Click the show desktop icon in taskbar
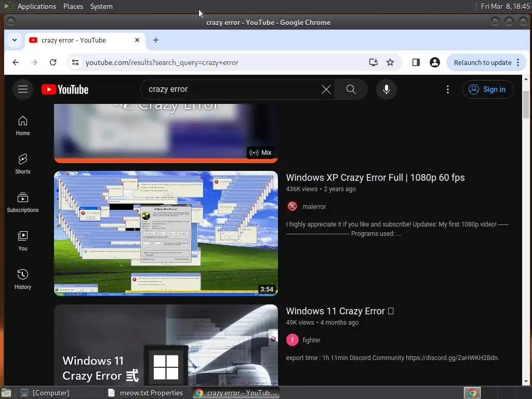The image size is (532, 399). 6,393
